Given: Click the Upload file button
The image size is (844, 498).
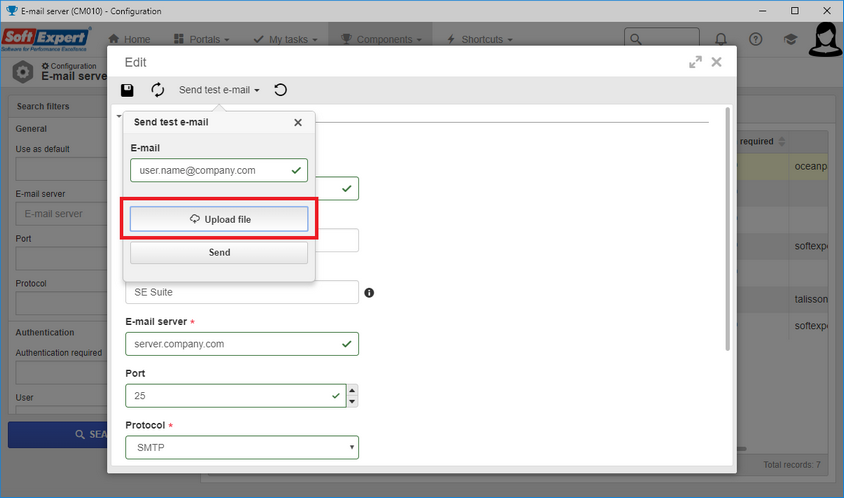Looking at the screenshot, I should [219, 219].
